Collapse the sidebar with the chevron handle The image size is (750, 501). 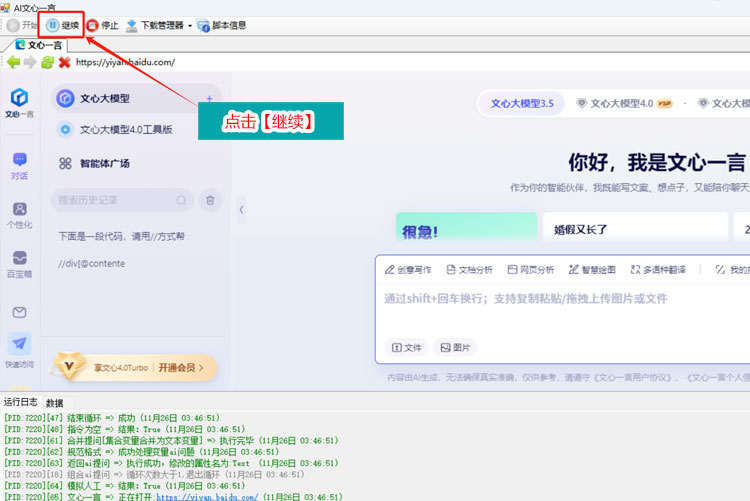(x=242, y=210)
